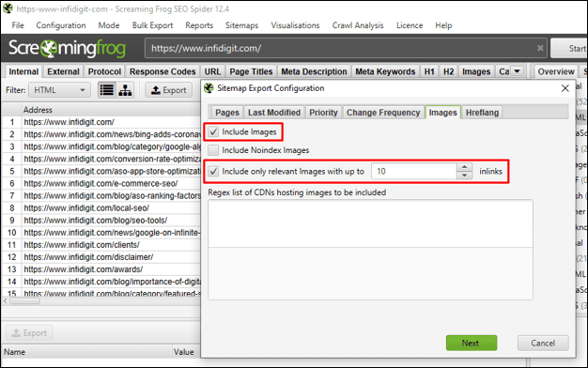This screenshot has height=368, width=588.
Task: Select the Internal tab
Action: [23, 71]
